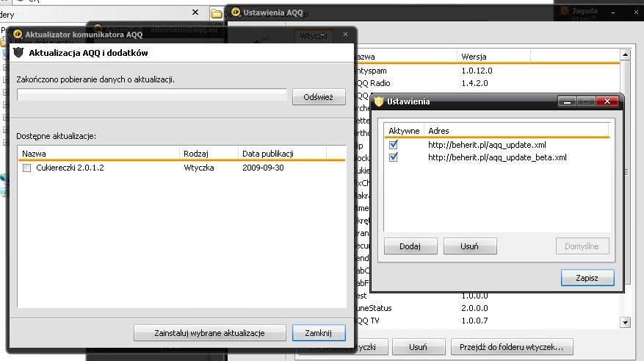This screenshot has height=361, width=644.
Task: Click the 2.0.0.0 version cell
Action: [474, 308]
